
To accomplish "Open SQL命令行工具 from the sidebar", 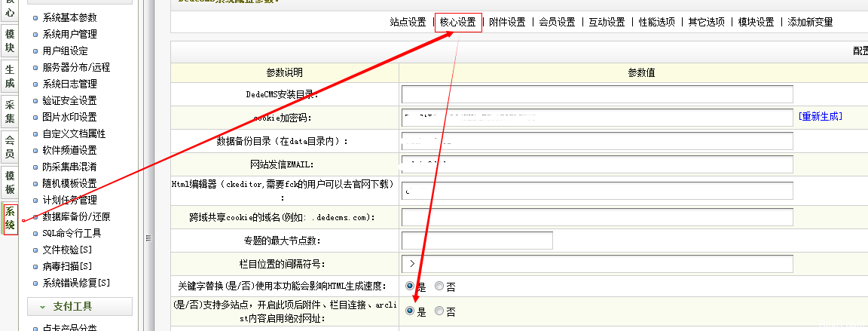I will tap(72, 233).
